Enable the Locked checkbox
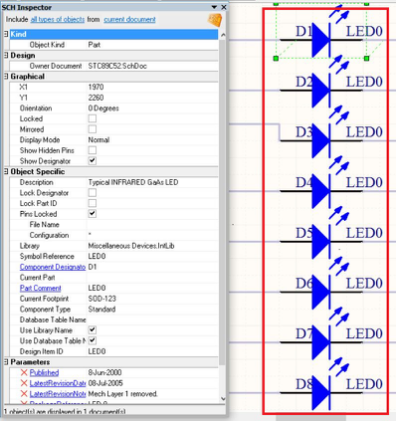The height and width of the screenshot is (421, 396). click(92, 119)
